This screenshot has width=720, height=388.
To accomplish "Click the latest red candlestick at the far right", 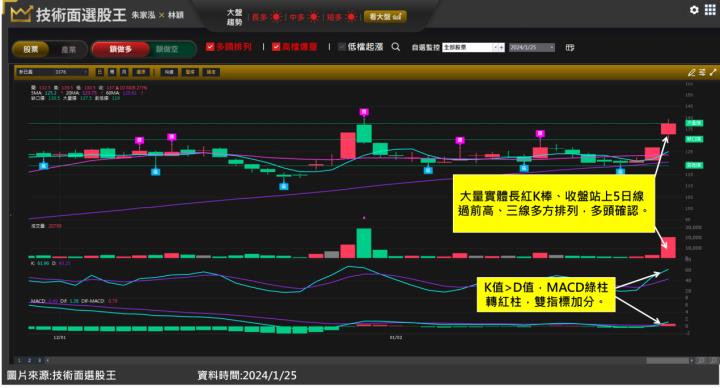I will 668,129.
